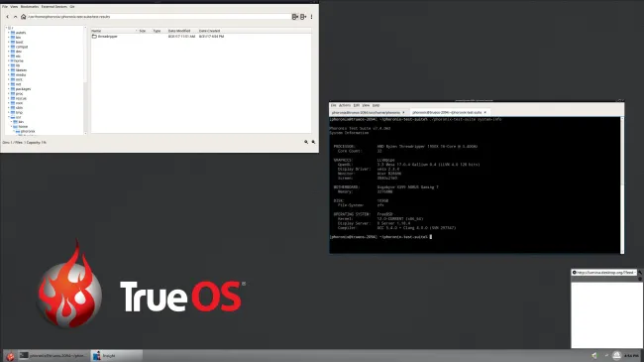Open File menu in terminal window
This screenshot has height=362, width=644.
[x=334, y=105]
